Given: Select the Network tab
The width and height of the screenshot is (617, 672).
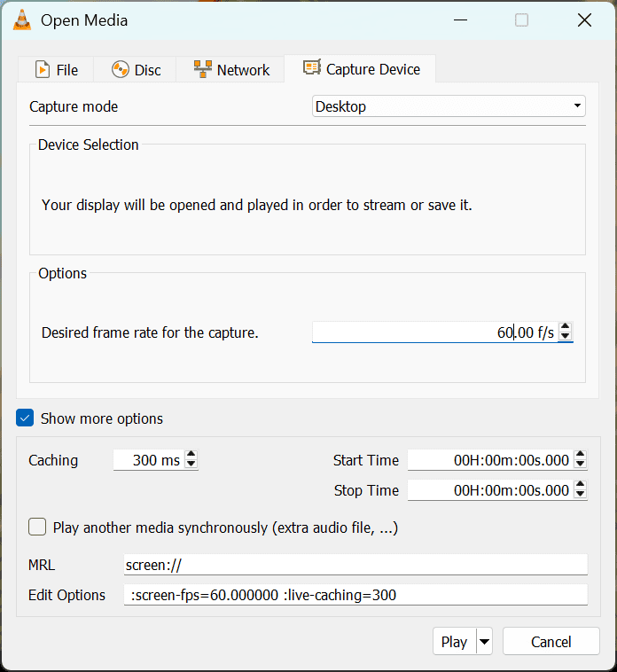Looking at the screenshot, I should (x=231, y=69).
